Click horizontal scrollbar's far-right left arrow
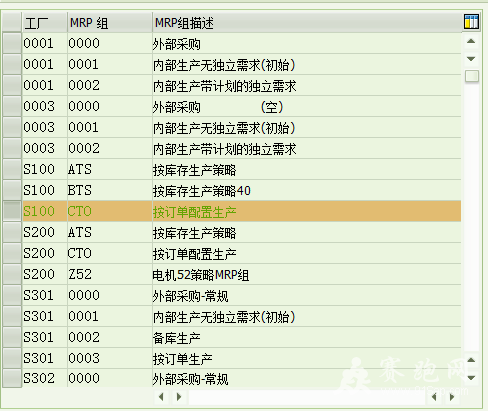Image resolution: width=488 pixels, height=411 pixels. (x=434, y=397)
